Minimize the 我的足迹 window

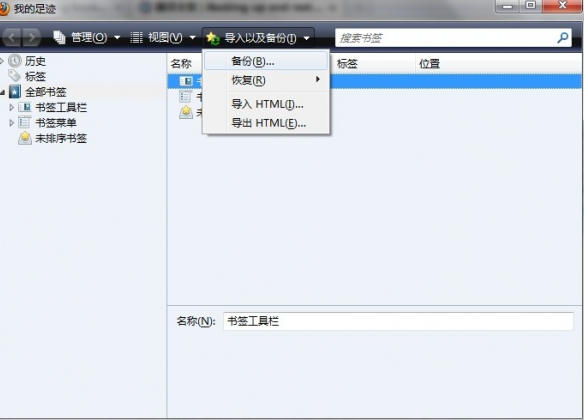tap(507, 6)
